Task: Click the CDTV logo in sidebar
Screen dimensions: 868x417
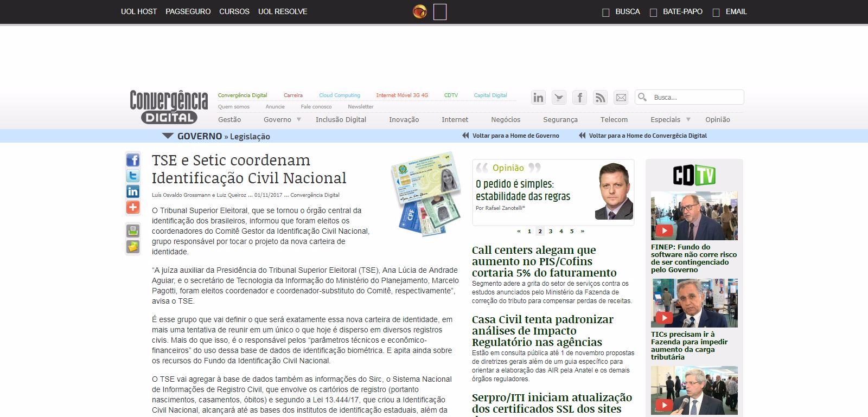Action: 694,175
